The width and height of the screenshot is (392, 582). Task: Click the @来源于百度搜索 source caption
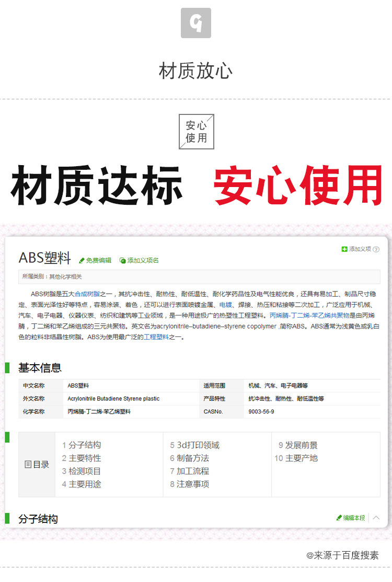[x=342, y=555]
